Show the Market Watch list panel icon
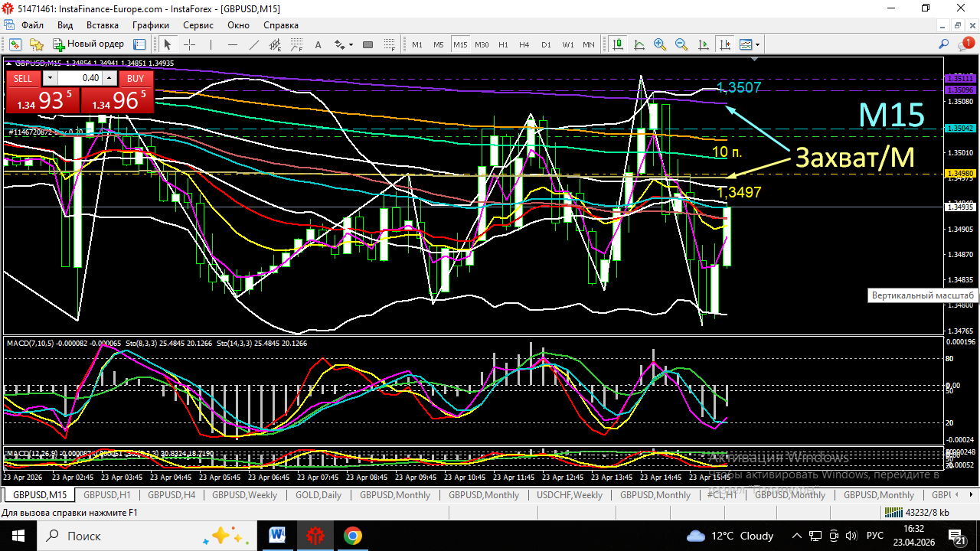Image resolution: width=980 pixels, height=551 pixels. coord(139,44)
